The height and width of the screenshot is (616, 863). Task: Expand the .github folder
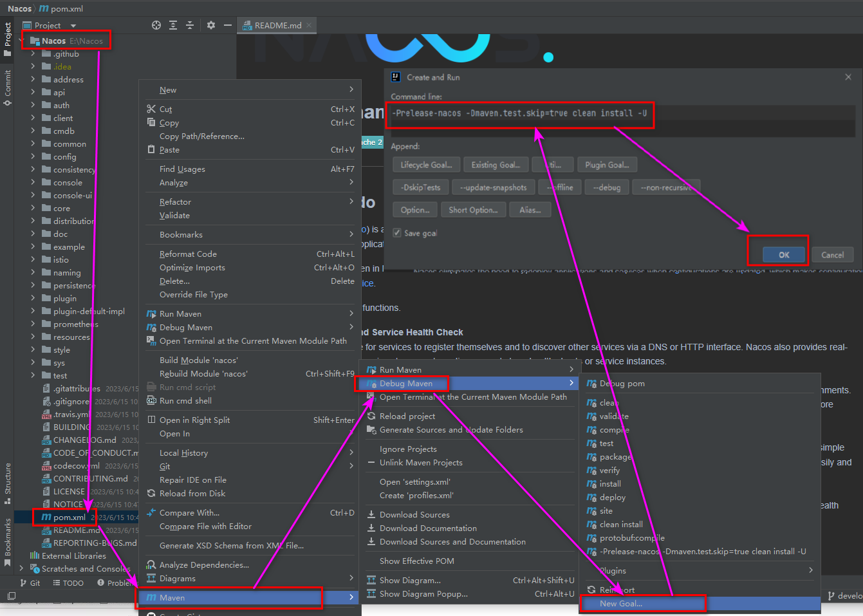click(33, 54)
